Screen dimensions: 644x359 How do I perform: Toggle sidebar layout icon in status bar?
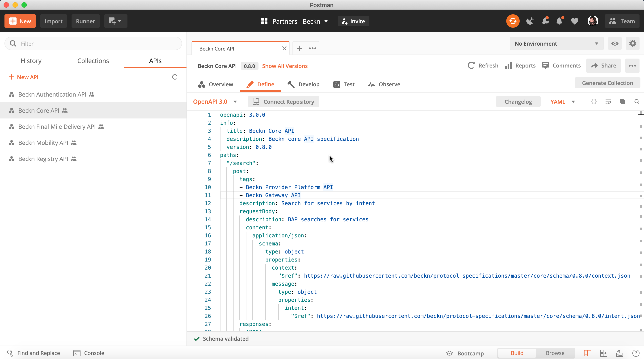[587, 353]
